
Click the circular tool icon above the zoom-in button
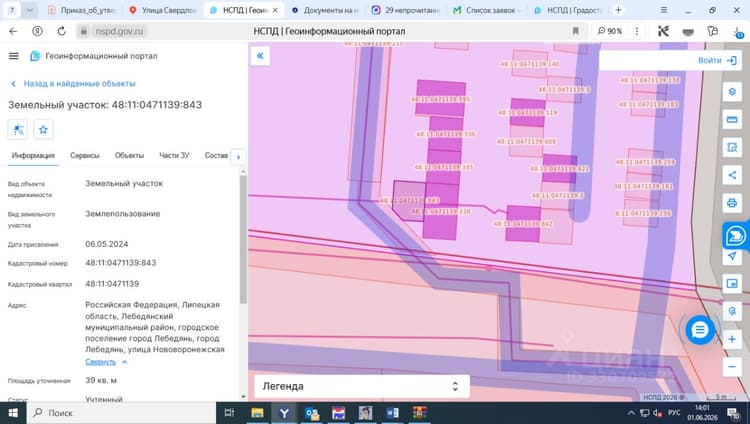[732, 311]
